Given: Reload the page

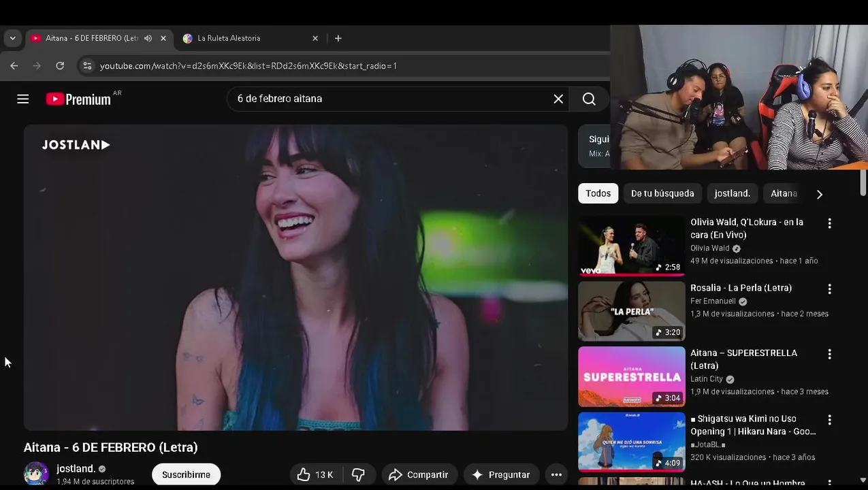Looking at the screenshot, I should click(x=60, y=66).
